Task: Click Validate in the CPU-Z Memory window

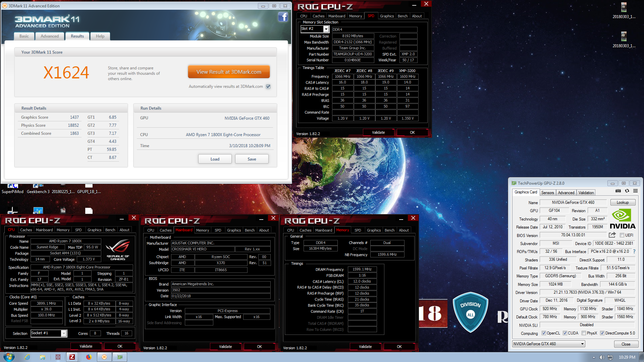Action: click(x=365, y=347)
